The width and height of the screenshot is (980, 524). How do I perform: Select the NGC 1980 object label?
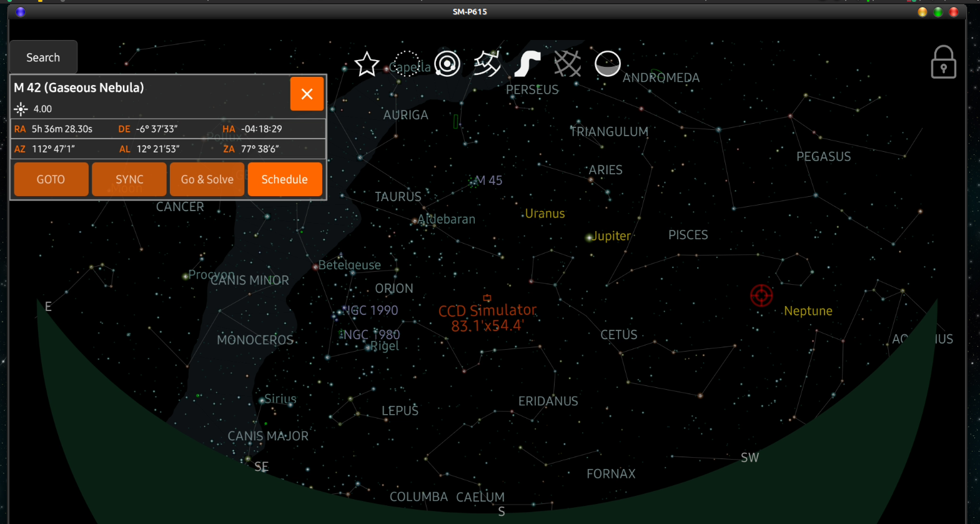point(372,335)
